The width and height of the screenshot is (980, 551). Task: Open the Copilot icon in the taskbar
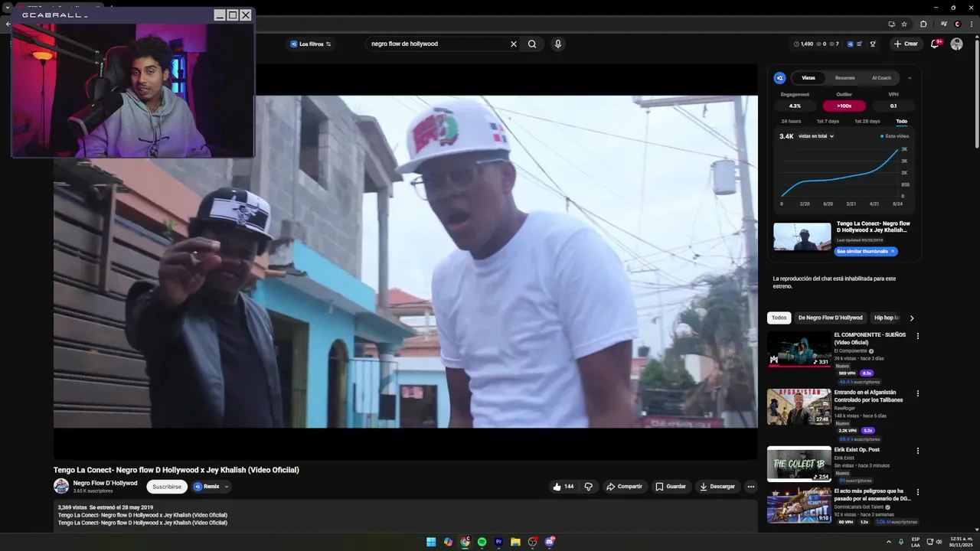click(x=448, y=542)
